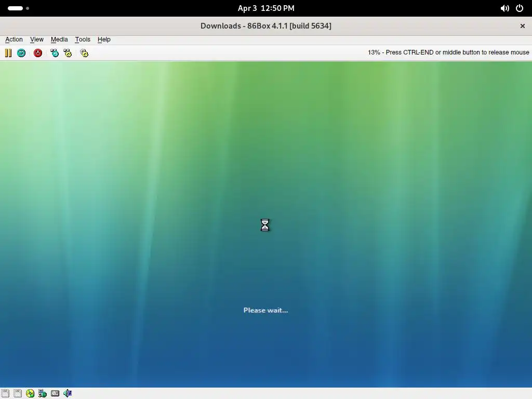Image resolution: width=532 pixels, height=399 pixels.
Task: Click the CD-ROM disc status bar icon
Action: pyautogui.click(x=30, y=393)
